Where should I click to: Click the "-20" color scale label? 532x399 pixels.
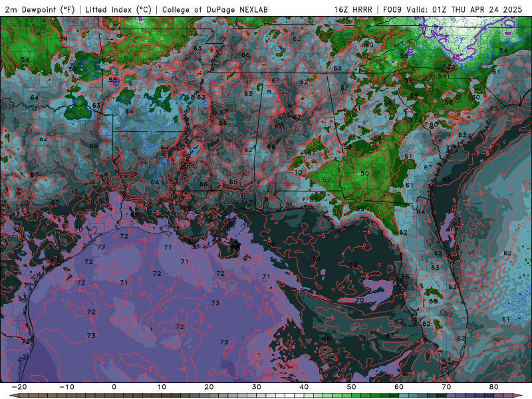(19, 387)
